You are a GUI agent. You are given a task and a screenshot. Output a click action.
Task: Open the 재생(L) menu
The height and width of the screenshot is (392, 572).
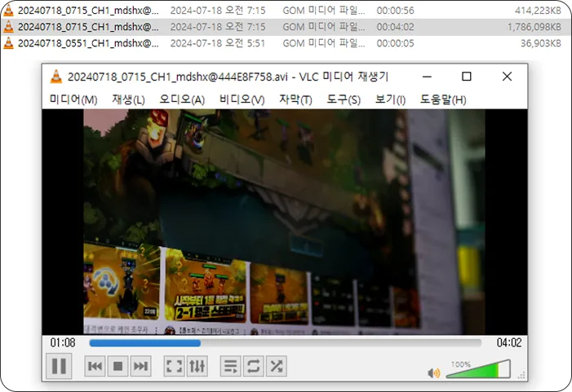pos(128,99)
